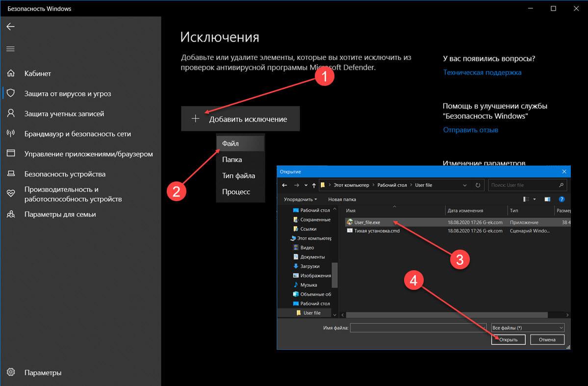The height and width of the screenshot is (386, 588).
Task: Click the family options icon
Action: pos(11,214)
